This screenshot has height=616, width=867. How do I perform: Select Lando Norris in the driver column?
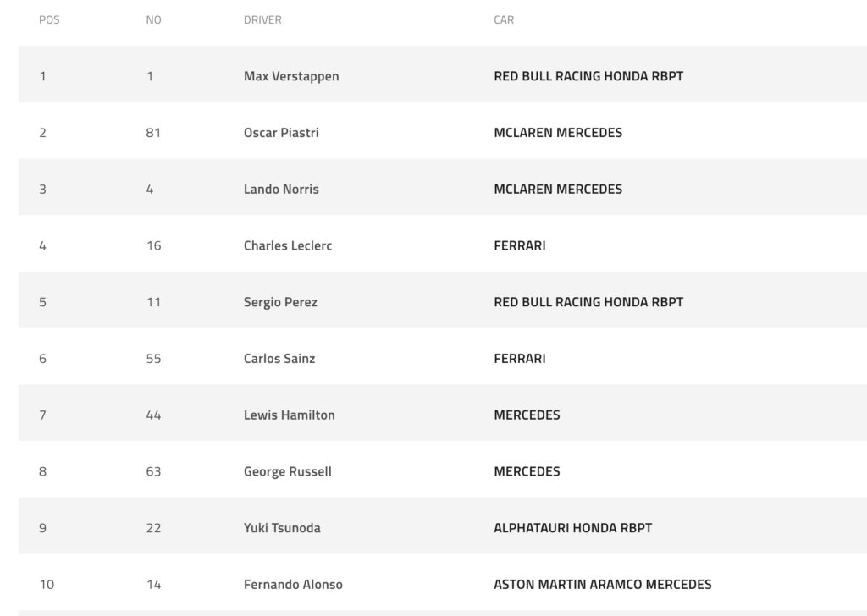pyautogui.click(x=281, y=190)
